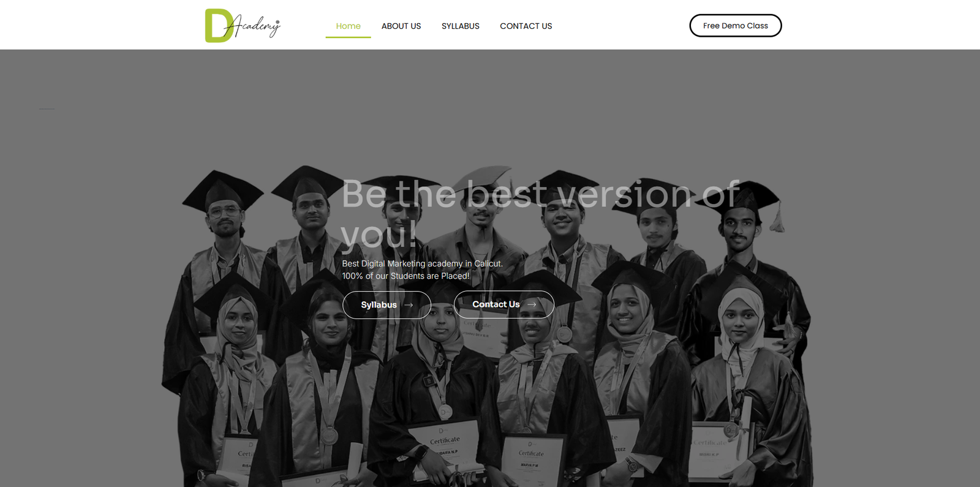This screenshot has height=487, width=980.
Task: Click 'Best Digital Marketing academy in Calicut' text
Action: tap(422, 263)
